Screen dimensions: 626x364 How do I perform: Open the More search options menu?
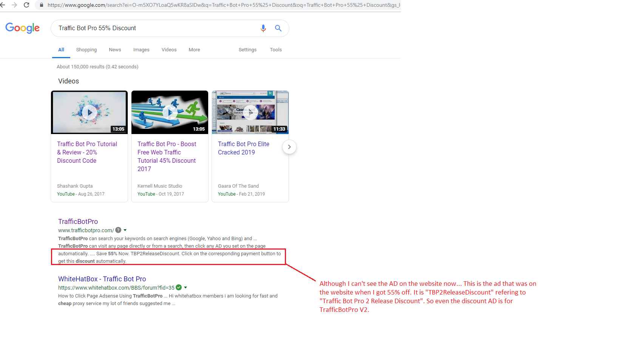tap(194, 50)
